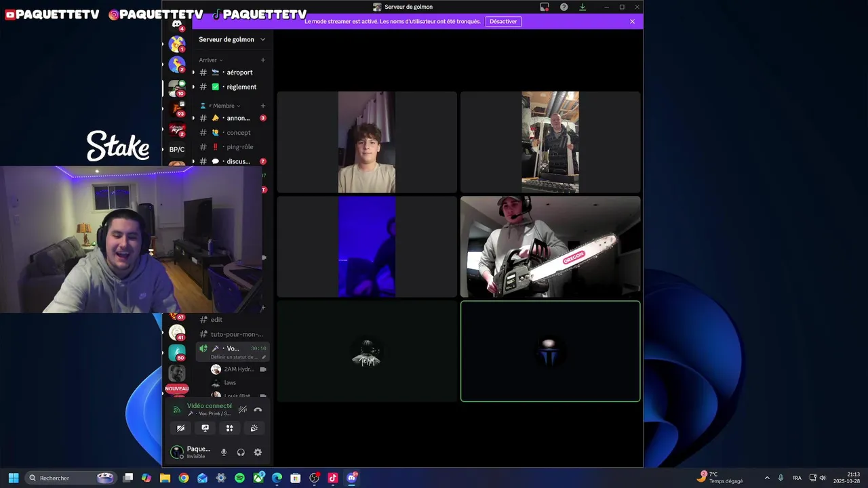Open Discord direct messages home icon

point(177,24)
